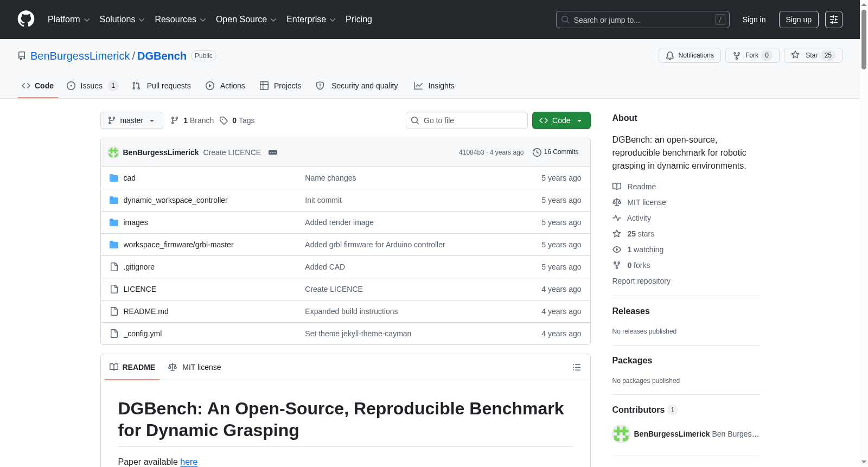Open the Projects tab
The width and height of the screenshot is (868, 467).
coord(280,86)
